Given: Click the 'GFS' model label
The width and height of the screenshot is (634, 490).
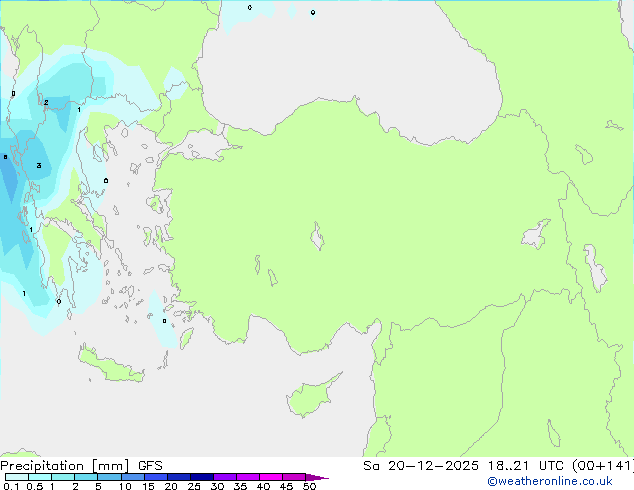Looking at the screenshot, I should coord(150,466).
